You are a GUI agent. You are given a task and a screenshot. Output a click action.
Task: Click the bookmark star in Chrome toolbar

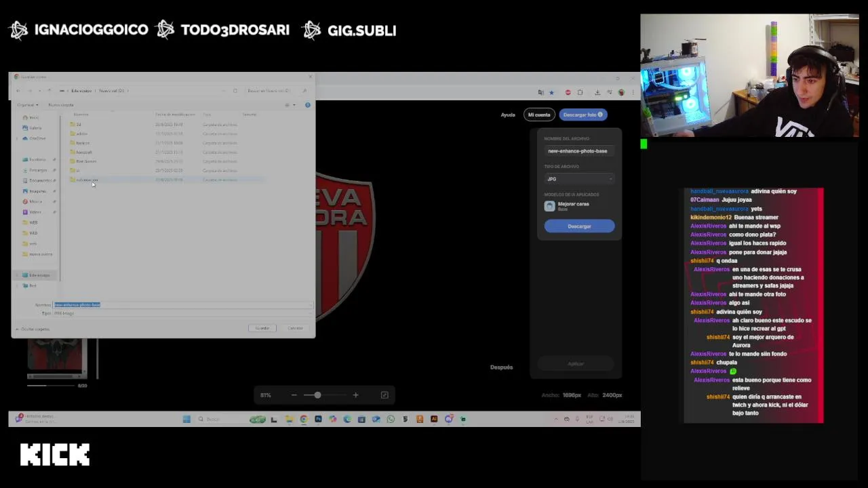(x=551, y=92)
